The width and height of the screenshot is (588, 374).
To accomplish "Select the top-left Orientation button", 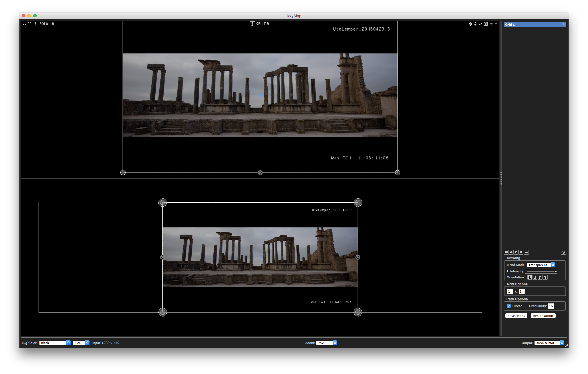I will (540, 277).
